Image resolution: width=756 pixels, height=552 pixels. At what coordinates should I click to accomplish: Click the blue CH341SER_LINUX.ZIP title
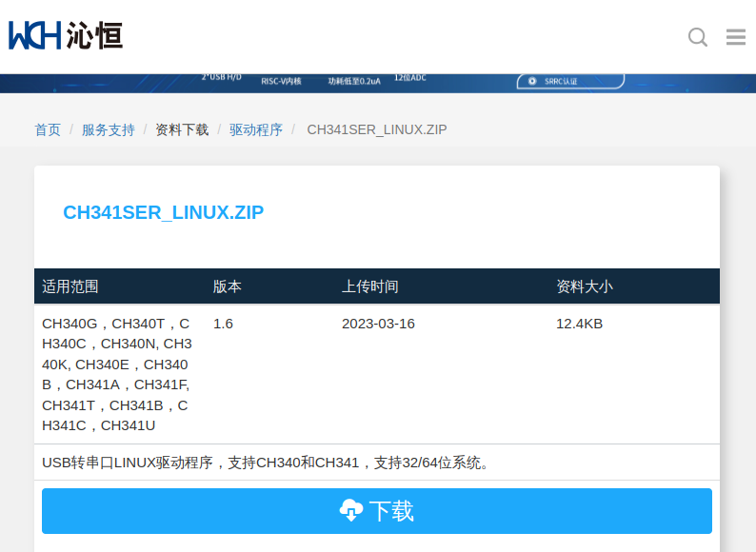[x=164, y=212]
